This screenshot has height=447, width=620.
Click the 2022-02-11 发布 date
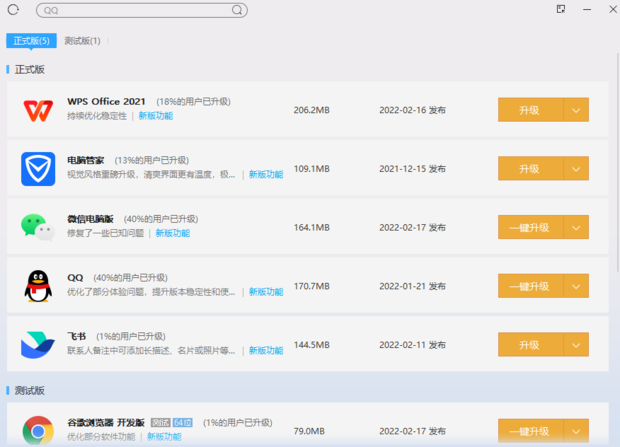click(x=412, y=345)
